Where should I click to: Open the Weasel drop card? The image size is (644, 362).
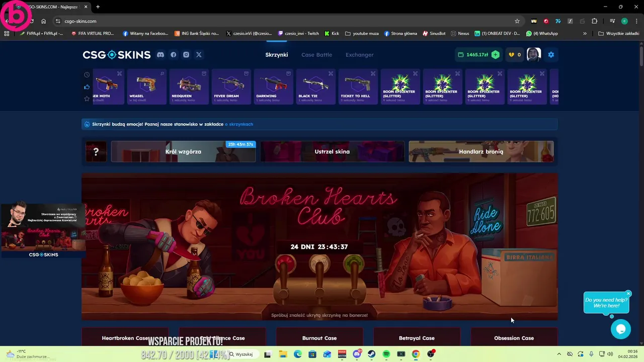point(146,87)
